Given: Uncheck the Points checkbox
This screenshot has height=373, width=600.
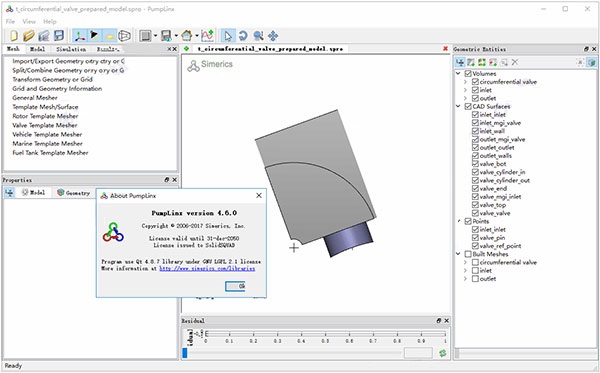Looking at the screenshot, I should click(x=468, y=221).
